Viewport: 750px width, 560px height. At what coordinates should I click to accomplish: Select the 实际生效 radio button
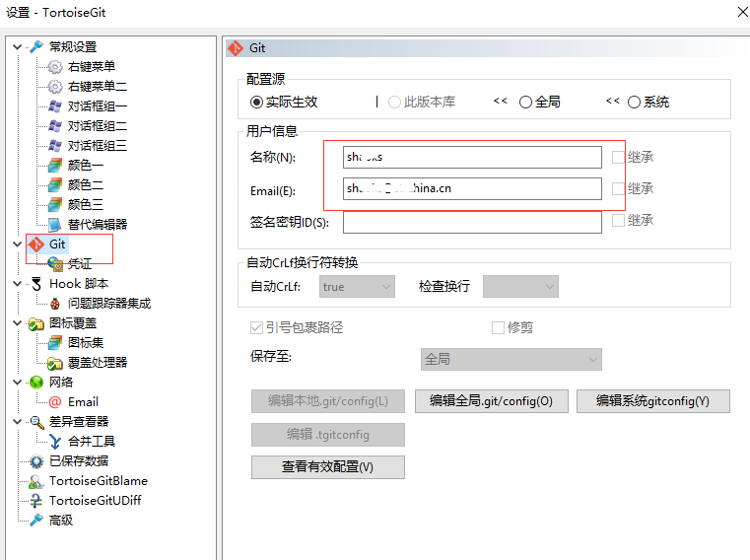point(257,102)
